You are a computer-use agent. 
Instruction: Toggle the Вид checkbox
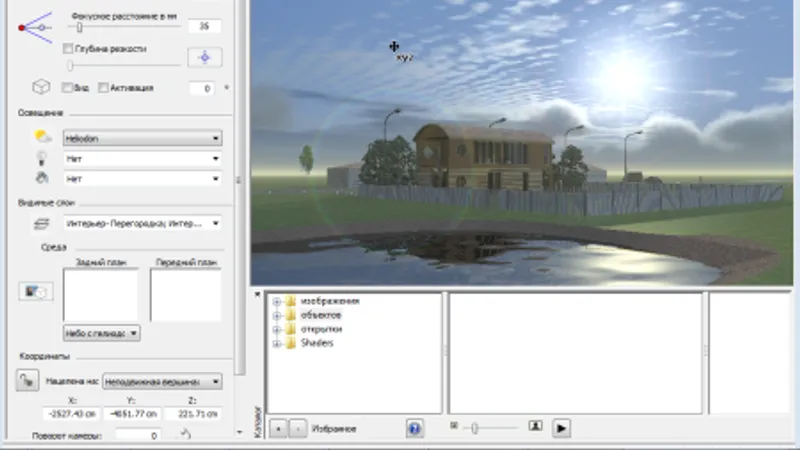67,88
